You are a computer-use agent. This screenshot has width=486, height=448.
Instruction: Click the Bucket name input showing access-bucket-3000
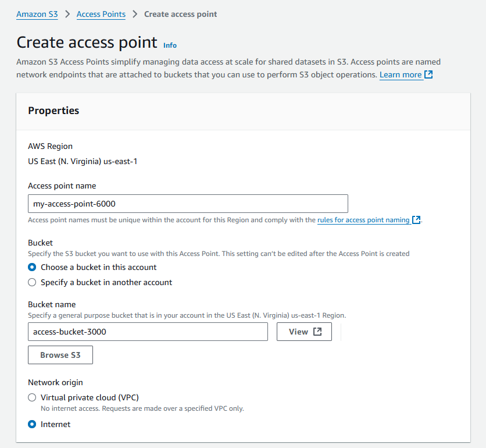(148, 331)
